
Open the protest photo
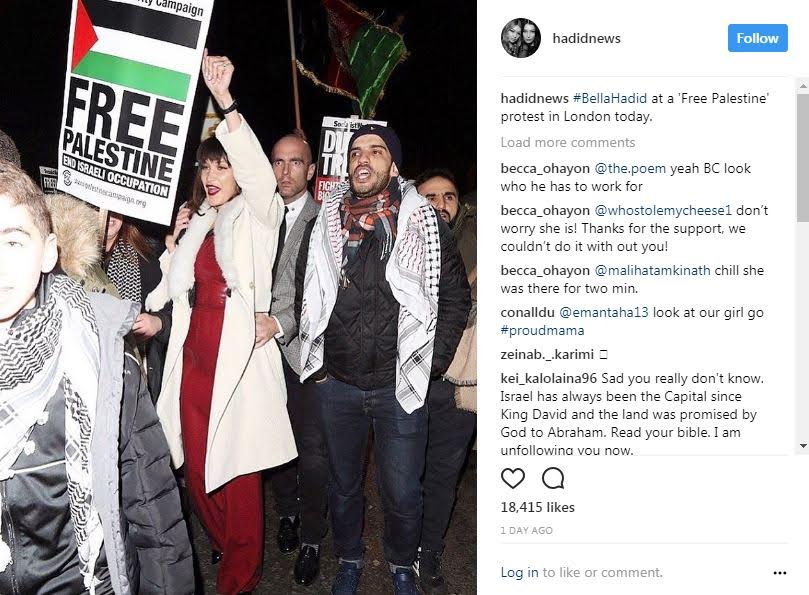coord(238,297)
